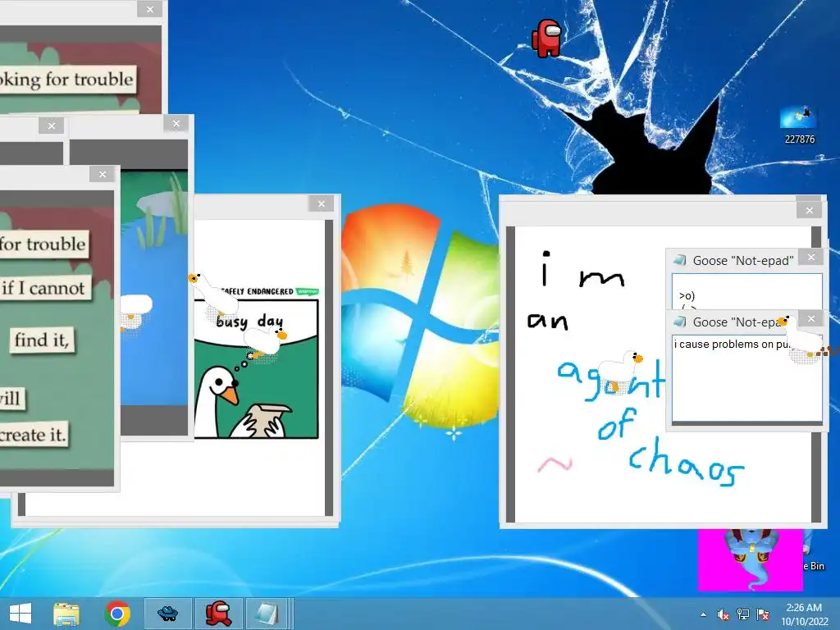Viewport: 840px width, 630px height.
Task: Select the red Among Us taskbar app
Action: (218, 614)
